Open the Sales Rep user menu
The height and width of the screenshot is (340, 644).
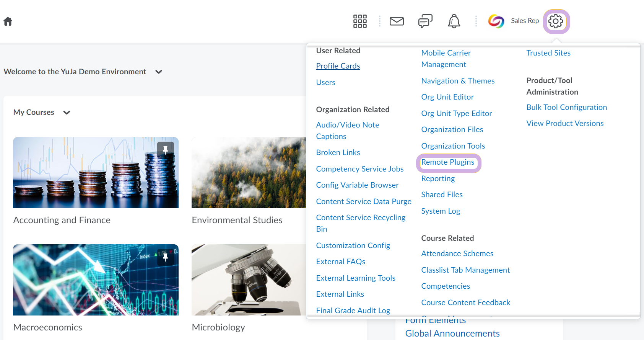(525, 21)
